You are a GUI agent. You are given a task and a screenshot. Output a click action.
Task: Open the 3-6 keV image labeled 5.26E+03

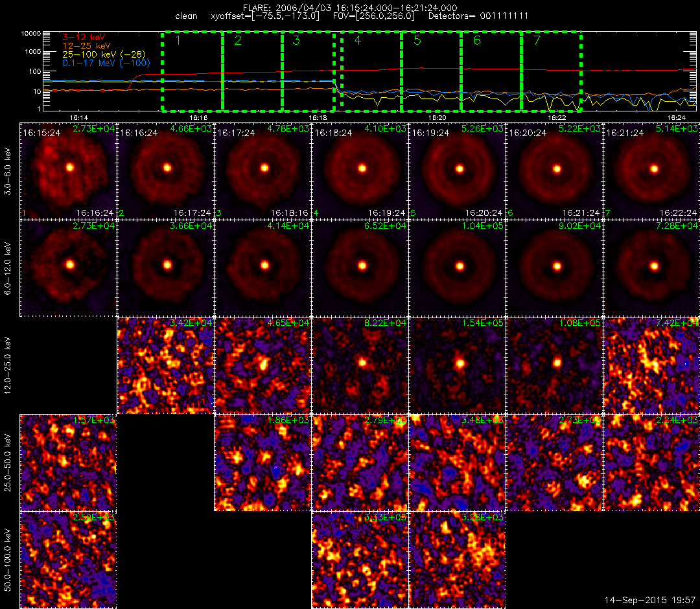(x=457, y=171)
